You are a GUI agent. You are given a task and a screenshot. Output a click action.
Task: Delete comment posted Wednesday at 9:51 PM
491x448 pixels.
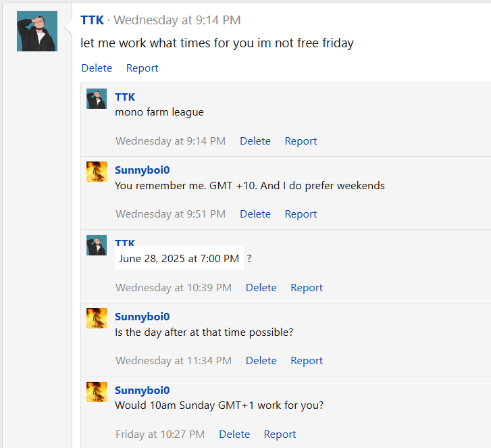click(255, 214)
